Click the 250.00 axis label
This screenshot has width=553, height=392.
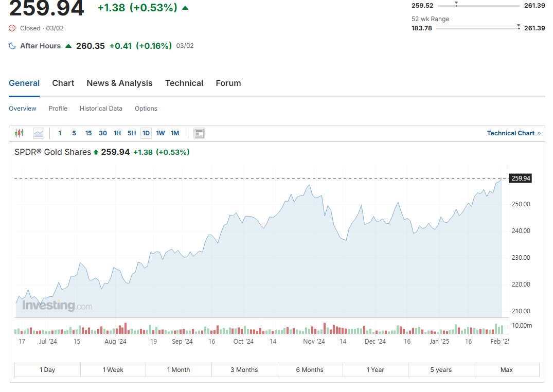(521, 204)
